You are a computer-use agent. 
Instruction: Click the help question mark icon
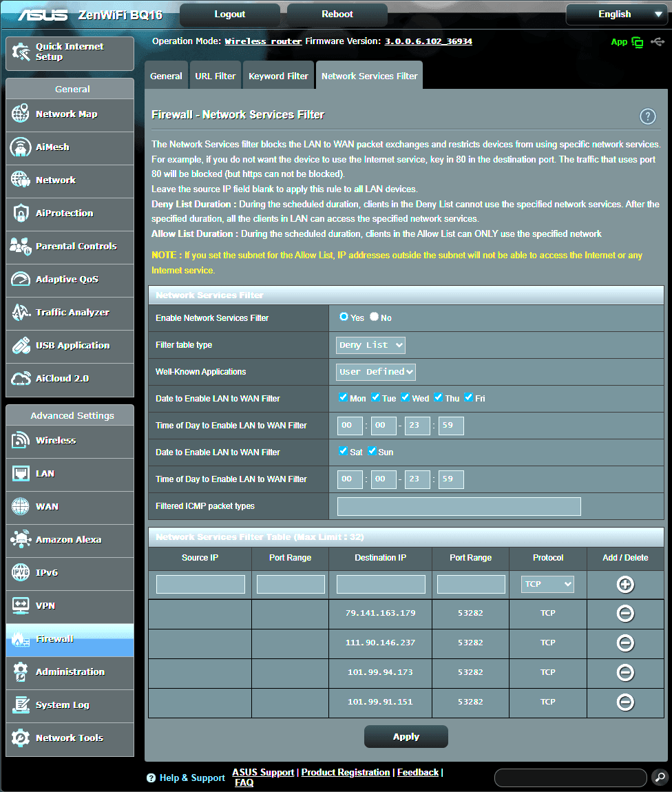[x=647, y=116]
